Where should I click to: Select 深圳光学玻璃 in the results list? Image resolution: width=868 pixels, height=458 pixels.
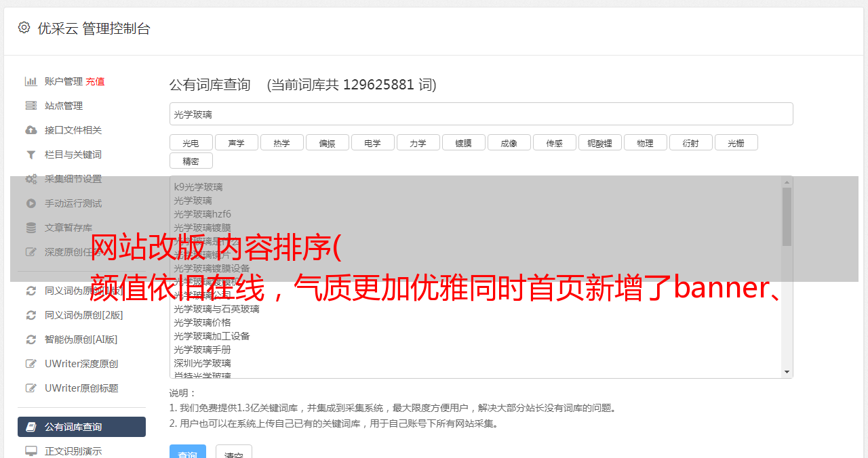coord(202,363)
